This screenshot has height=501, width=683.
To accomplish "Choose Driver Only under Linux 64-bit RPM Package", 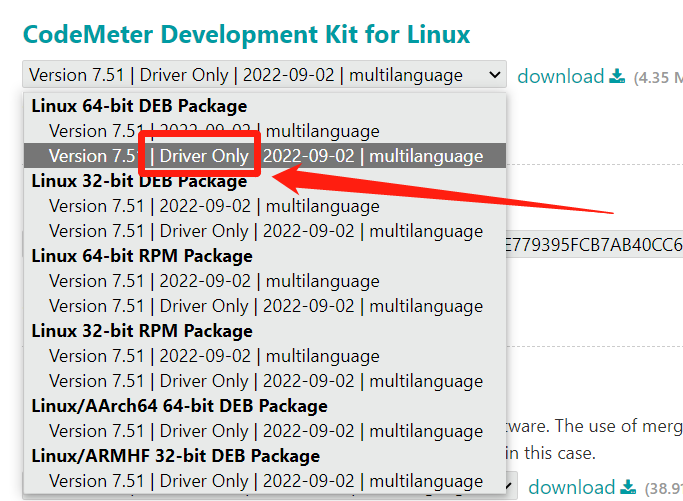I will (x=266, y=306).
